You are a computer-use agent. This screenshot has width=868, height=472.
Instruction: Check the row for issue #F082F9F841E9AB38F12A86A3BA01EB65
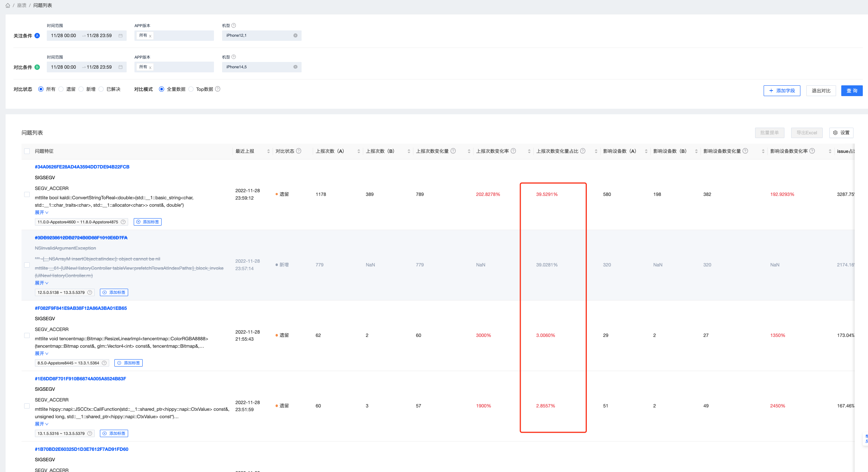click(27, 335)
